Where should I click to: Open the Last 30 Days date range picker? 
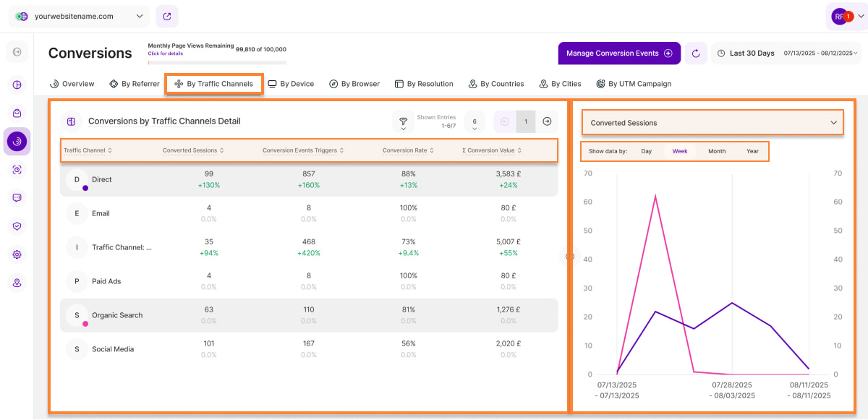pos(786,53)
